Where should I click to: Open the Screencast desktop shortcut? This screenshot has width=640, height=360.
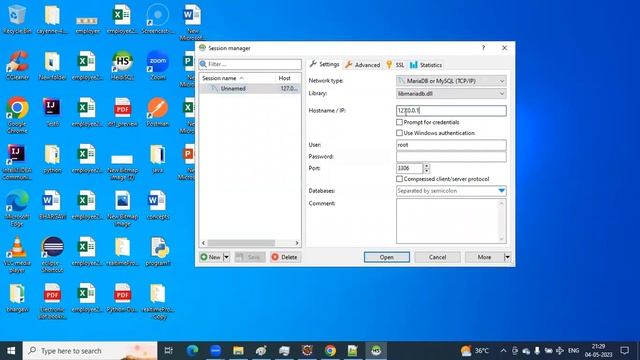point(158,19)
